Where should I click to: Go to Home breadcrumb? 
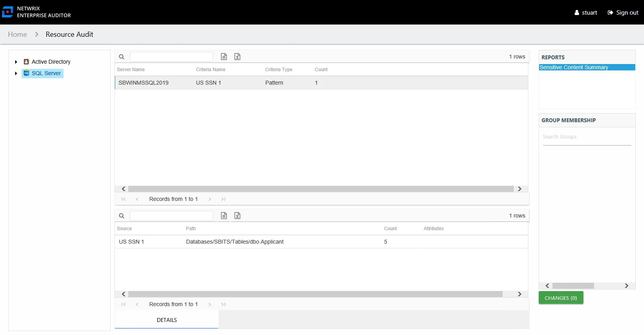(17, 34)
